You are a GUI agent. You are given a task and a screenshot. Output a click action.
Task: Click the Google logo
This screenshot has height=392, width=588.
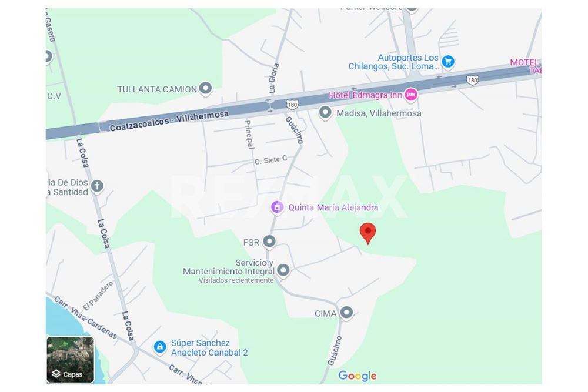click(x=357, y=376)
